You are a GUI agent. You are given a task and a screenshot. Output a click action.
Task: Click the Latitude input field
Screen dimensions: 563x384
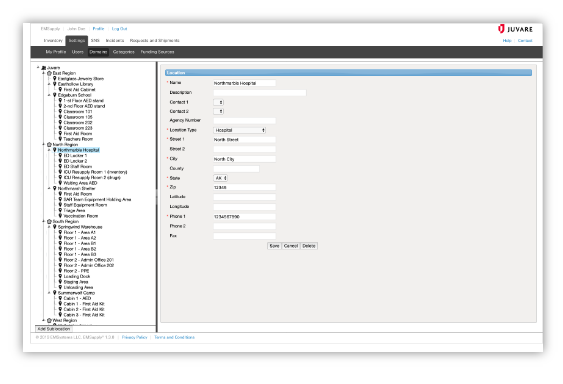tap(245, 197)
